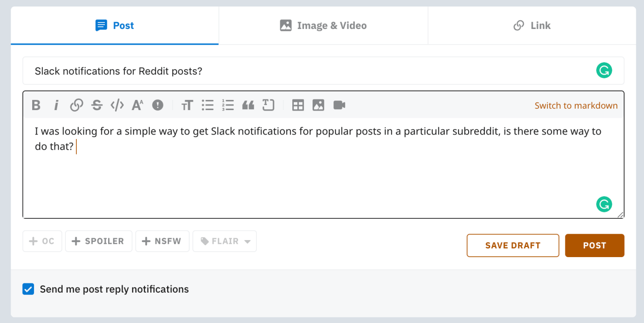This screenshot has width=644, height=323.
Task: Insert heading with the heading icon
Action: click(187, 106)
